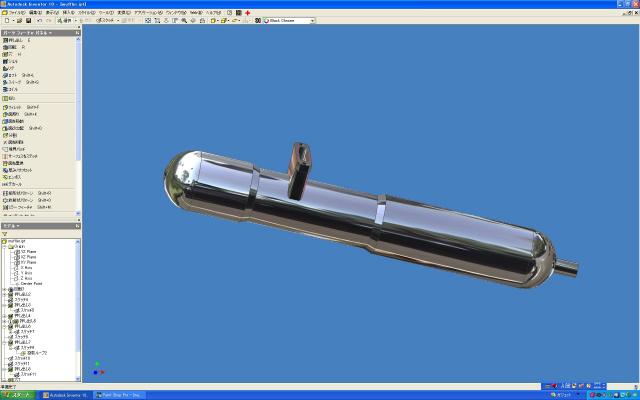Image resolution: width=640 pixels, height=400 pixels.
Task: Click the Save icon in the toolbar
Action: pyautogui.click(x=27, y=20)
